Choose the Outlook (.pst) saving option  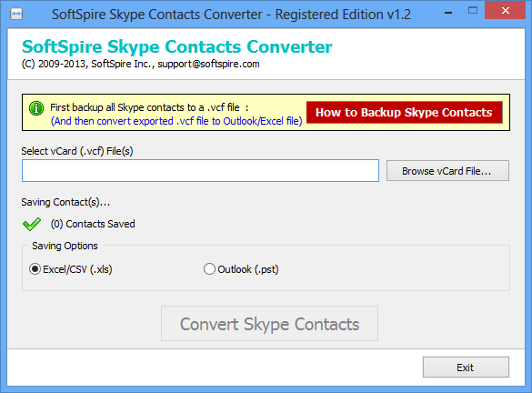209,269
